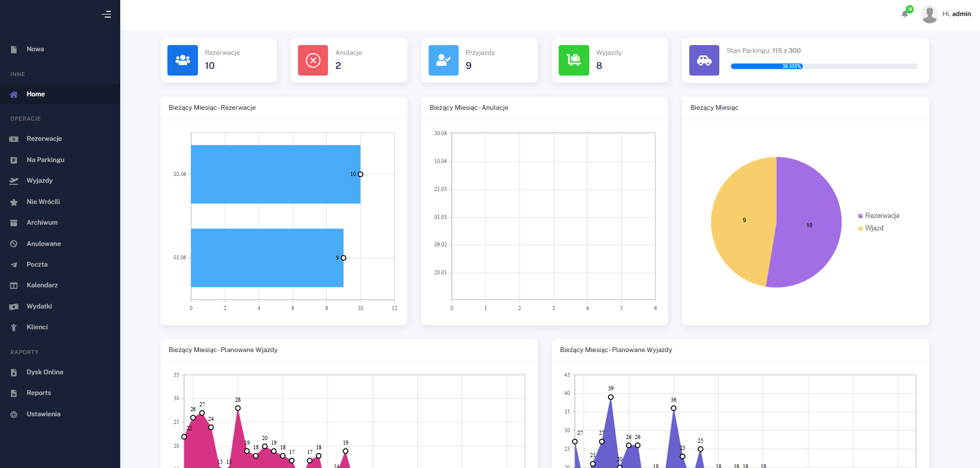Click the Dysk Online file icon
Screen dimensions: 980x468
point(14,372)
